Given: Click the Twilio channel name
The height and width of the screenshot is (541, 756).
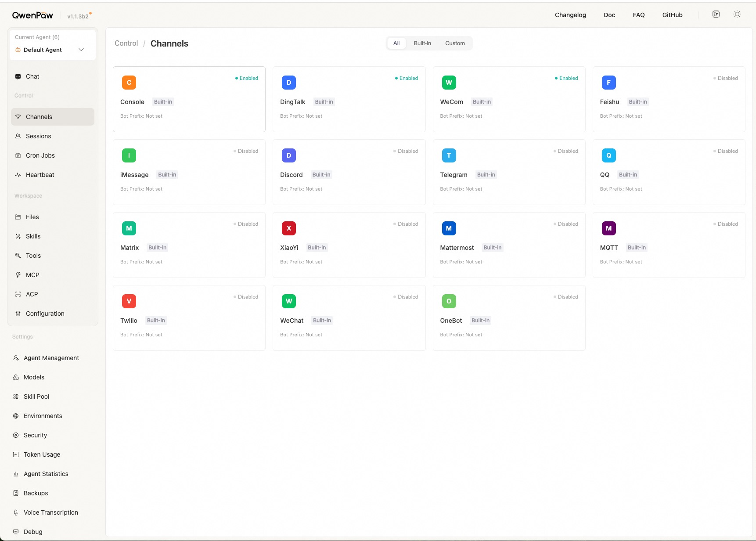Looking at the screenshot, I should pyautogui.click(x=129, y=321).
